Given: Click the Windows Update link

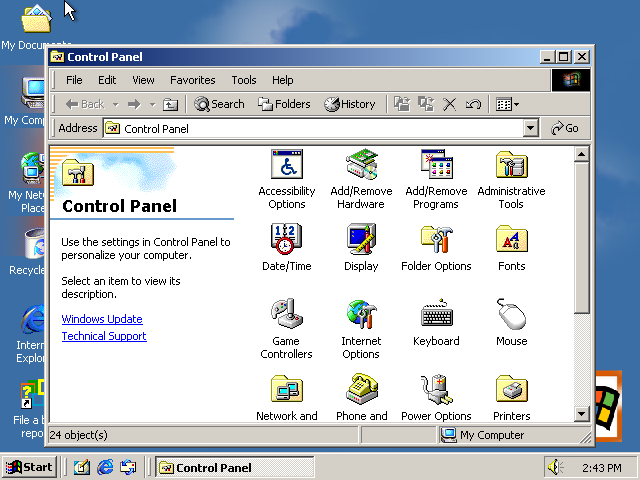Looking at the screenshot, I should coord(102,319).
